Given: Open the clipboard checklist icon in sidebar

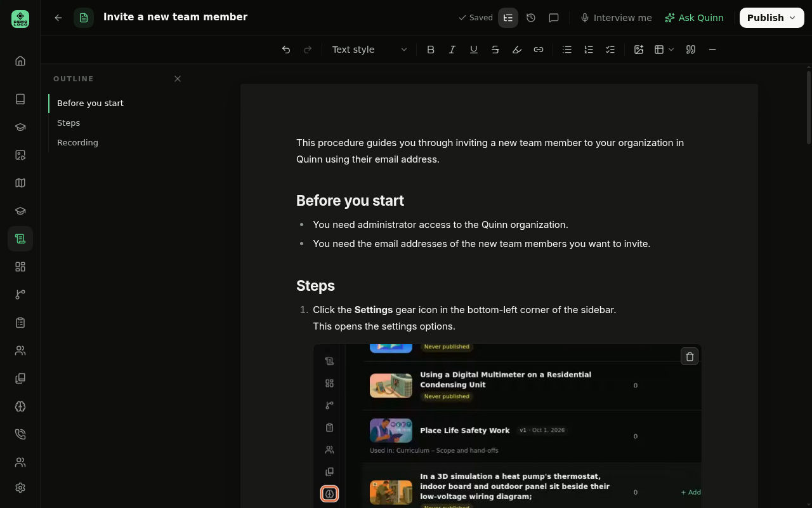Looking at the screenshot, I should (x=20, y=323).
